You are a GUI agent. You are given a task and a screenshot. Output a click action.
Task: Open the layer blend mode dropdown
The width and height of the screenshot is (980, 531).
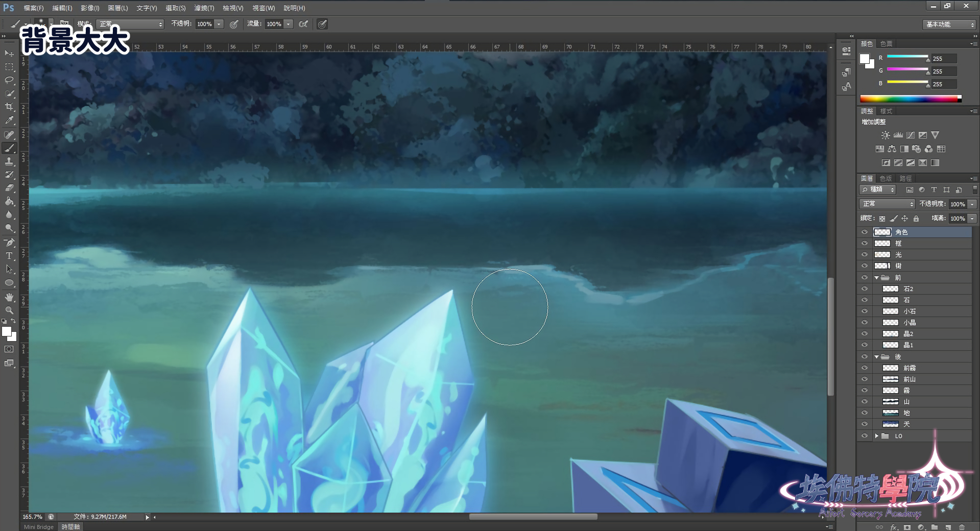click(887, 204)
